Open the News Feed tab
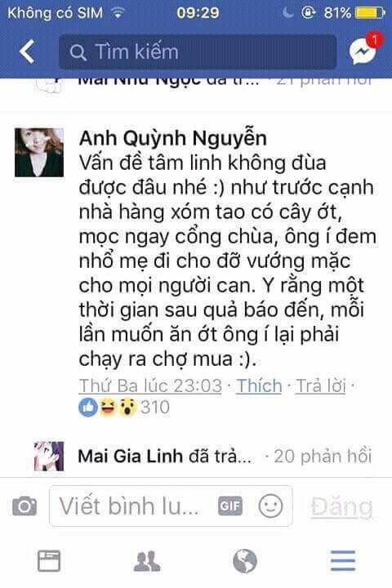Image resolution: width=392 pixels, height=588 pixels. coord(49,561)
